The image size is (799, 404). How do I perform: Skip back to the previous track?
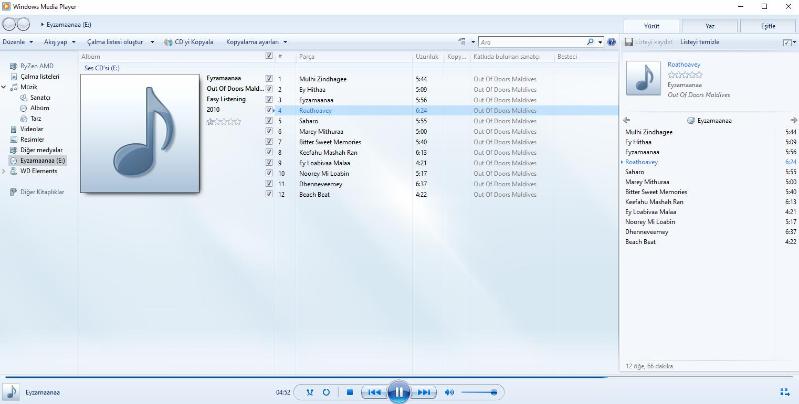click(x=374, y=392)
